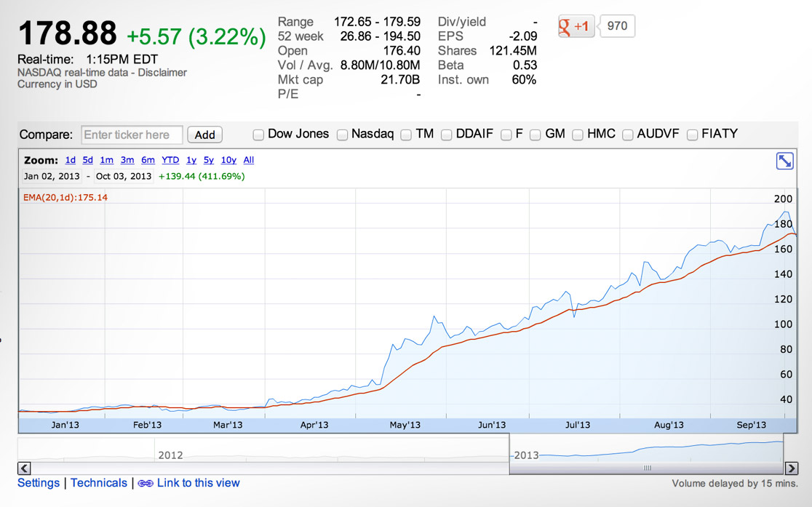Image resolution: width=812 pixels, height=507 pixels.
Task: Set zoom to 1d
Action: pyautogui.click(x=71, y=160)
